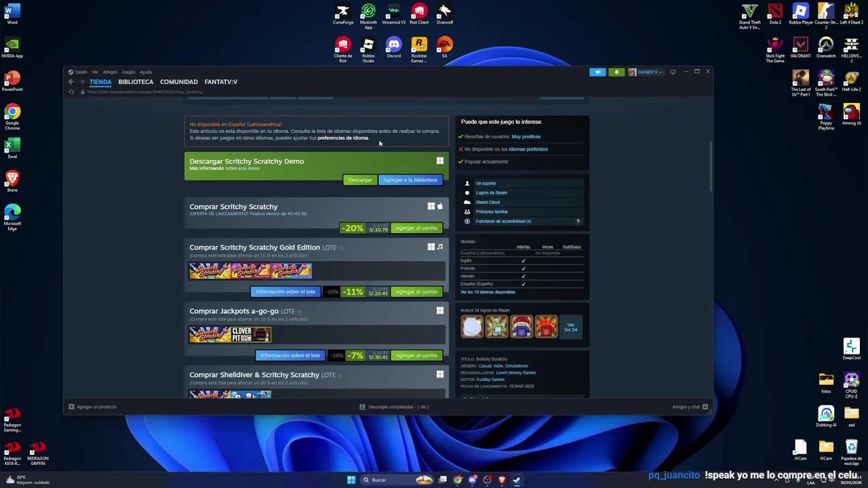Click Agregar un producto at bottom left
868x488 pixels.
(x=93, y=407)
